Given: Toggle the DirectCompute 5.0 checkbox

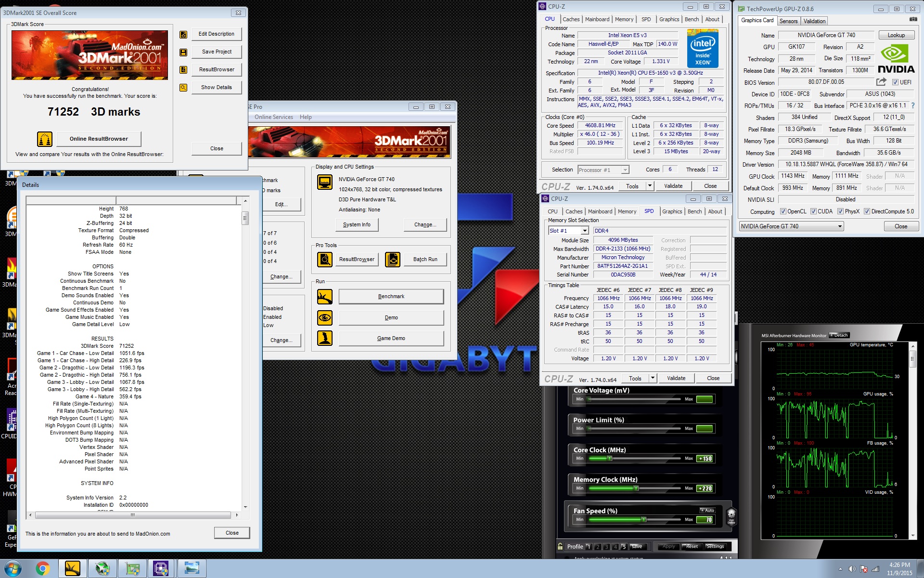Looking at the screenshot, I should click(867, 211).
